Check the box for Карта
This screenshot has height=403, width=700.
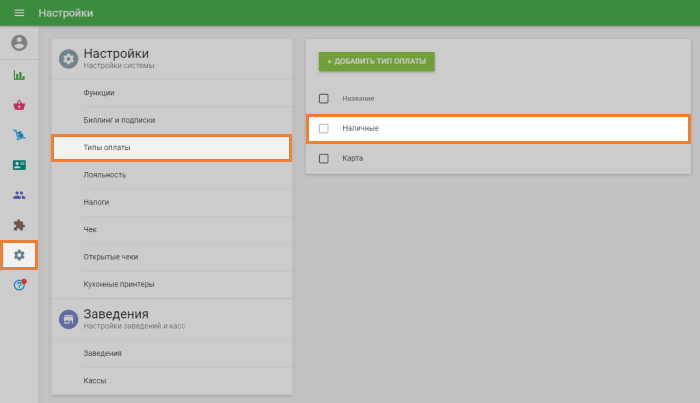tap(323, 158)
